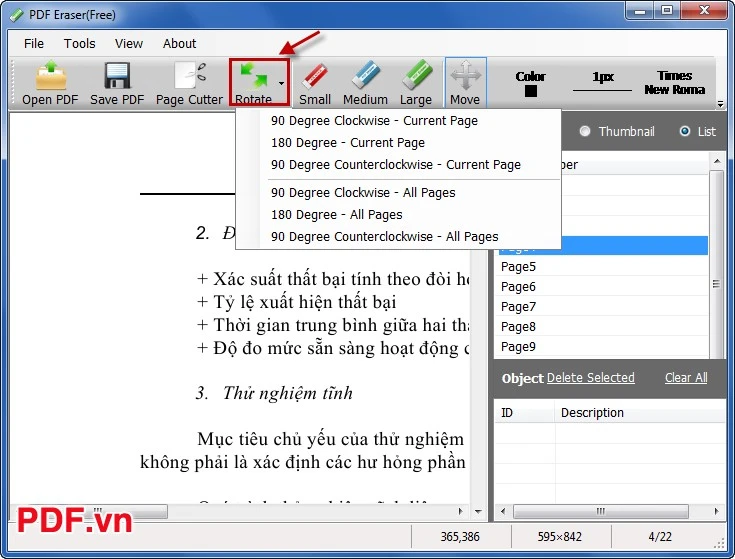Close the PDF Eraser window
735x559 pixels.
(704, 11)
